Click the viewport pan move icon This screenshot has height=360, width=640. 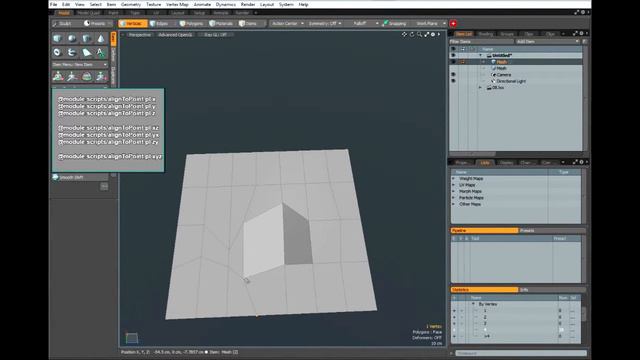coord(404,35)
